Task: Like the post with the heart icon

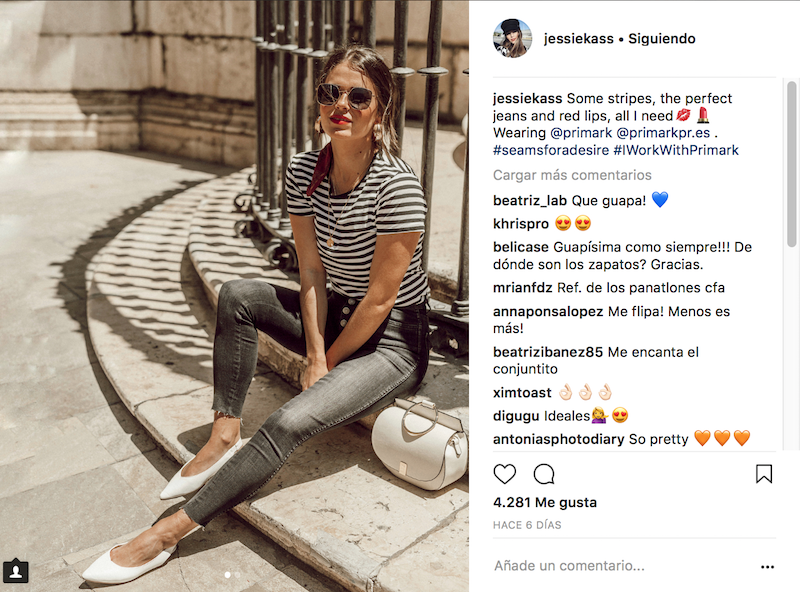Action: 505,474
